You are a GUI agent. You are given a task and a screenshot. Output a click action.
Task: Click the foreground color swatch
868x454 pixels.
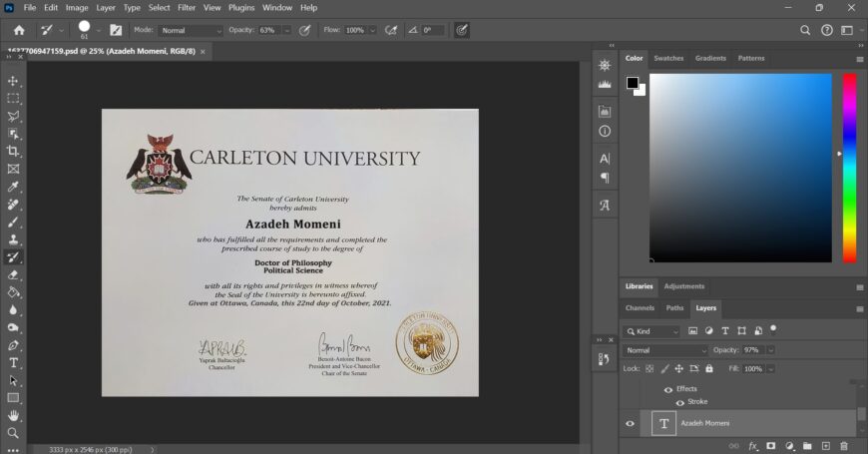[633, 83]
